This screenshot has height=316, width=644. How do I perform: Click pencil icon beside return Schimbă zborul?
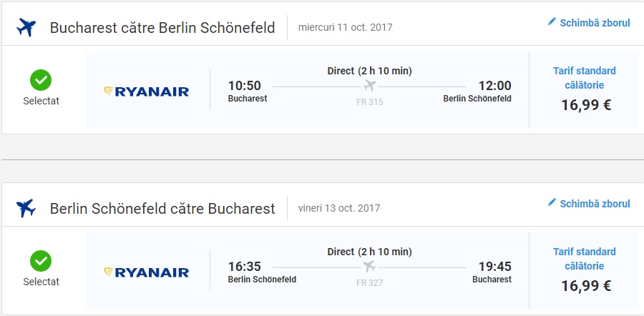pyautogui.click(x=552, y=203)
